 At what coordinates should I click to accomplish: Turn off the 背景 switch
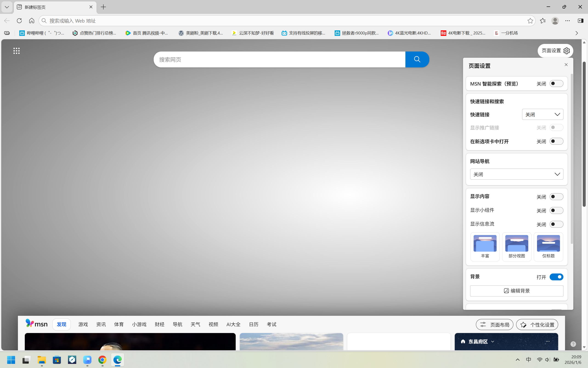click(x=556, y=277)
